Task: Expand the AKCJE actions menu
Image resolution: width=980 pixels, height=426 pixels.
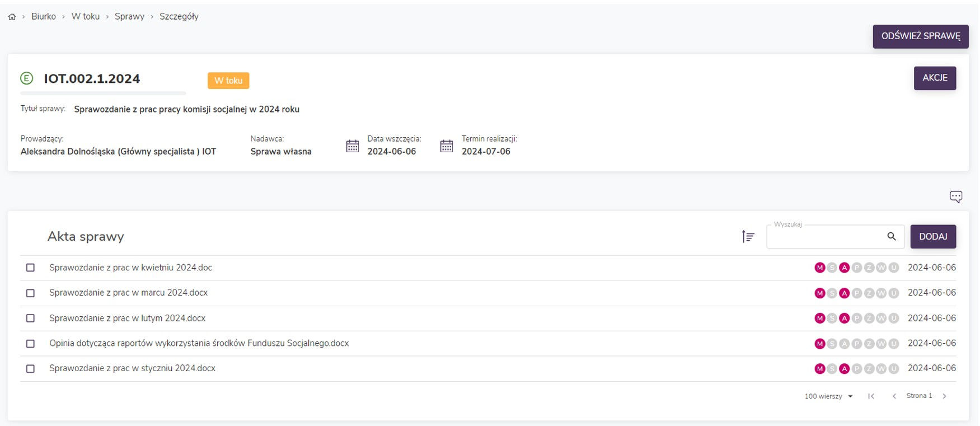Action: coord(935,78)
